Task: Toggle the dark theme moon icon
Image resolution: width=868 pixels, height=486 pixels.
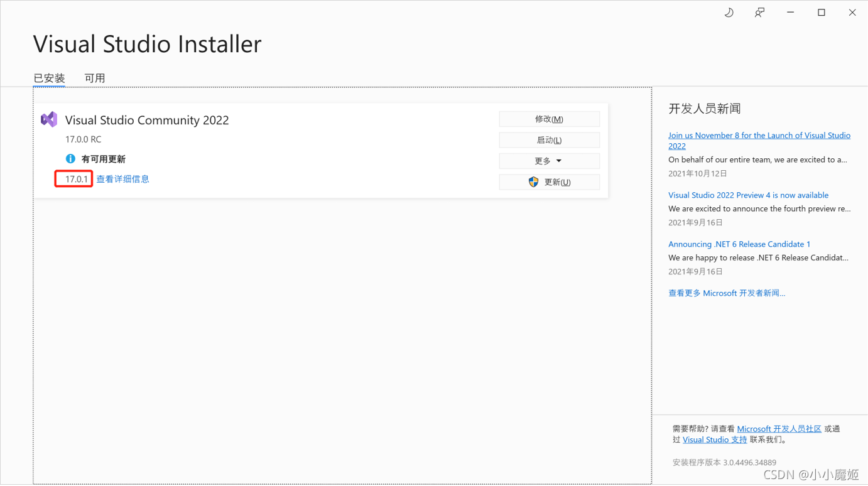Action: point(729,13)
